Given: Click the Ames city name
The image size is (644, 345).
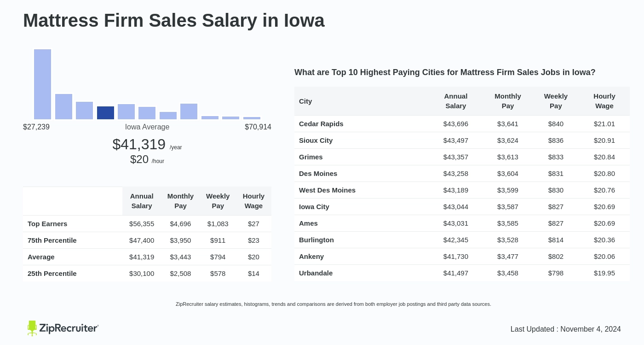Looking at the screenshot, I should click(308, 223).
